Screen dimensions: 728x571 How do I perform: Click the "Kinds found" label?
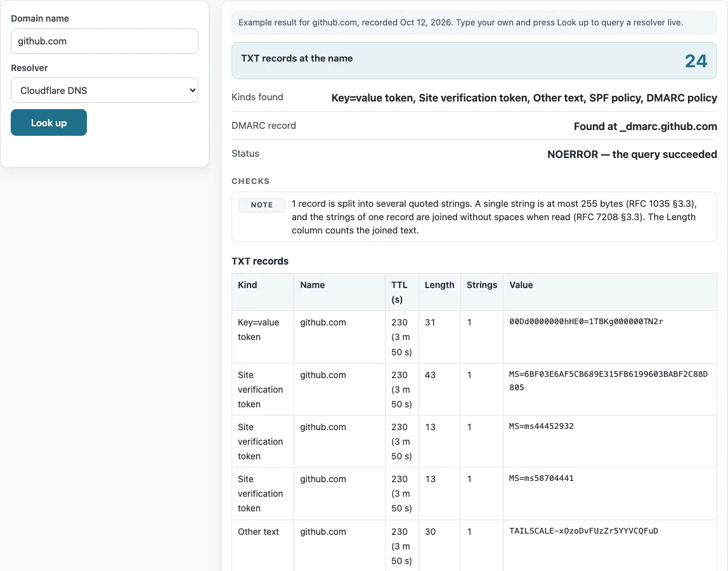point(257,97)
